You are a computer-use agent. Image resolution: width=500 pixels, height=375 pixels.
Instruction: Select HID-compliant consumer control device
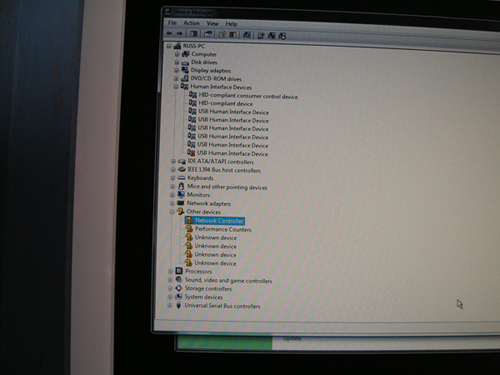pyautogui.click(x=248, y=96)
